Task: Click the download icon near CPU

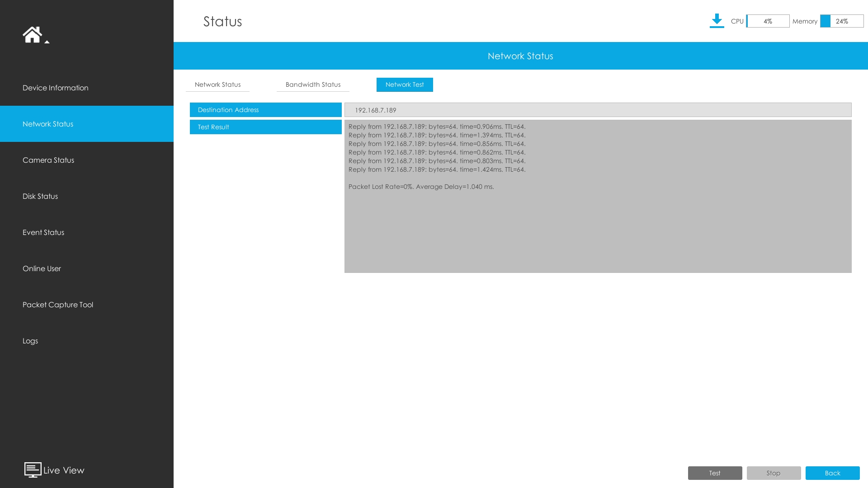Action: 717,21
